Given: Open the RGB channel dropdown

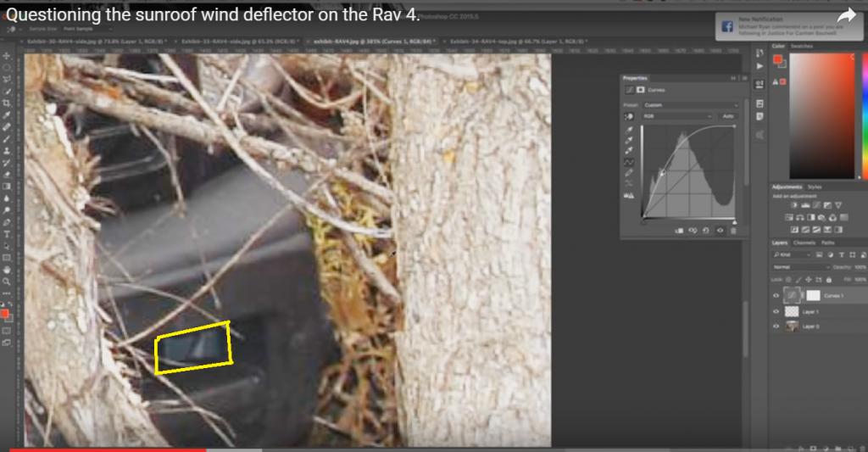Looking at the screenshot, I should click(x=677, y=115).
